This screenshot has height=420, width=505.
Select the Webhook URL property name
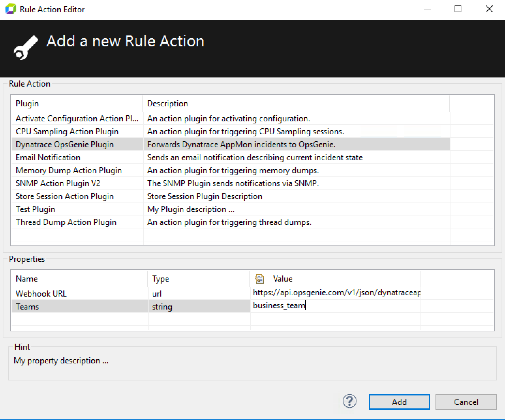(x=41, y=294)
